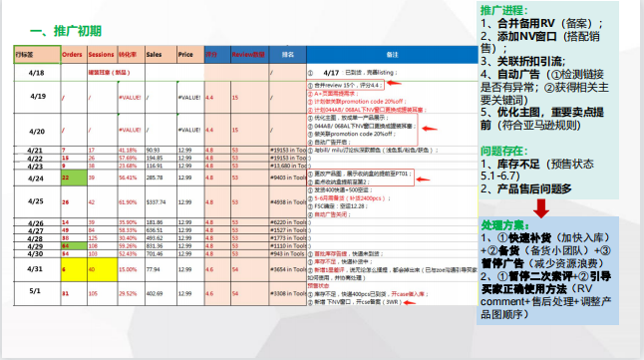Screen dimensions: 644x360
Task: Click the red arrow beside the 4/19 note
Action: (394, 83)
